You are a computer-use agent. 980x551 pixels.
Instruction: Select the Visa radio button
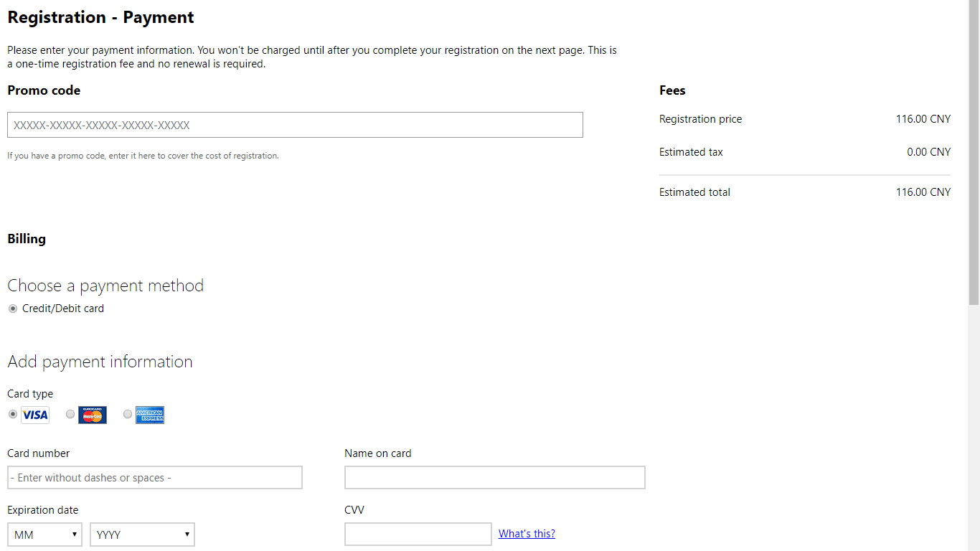[x=13, y=414]
